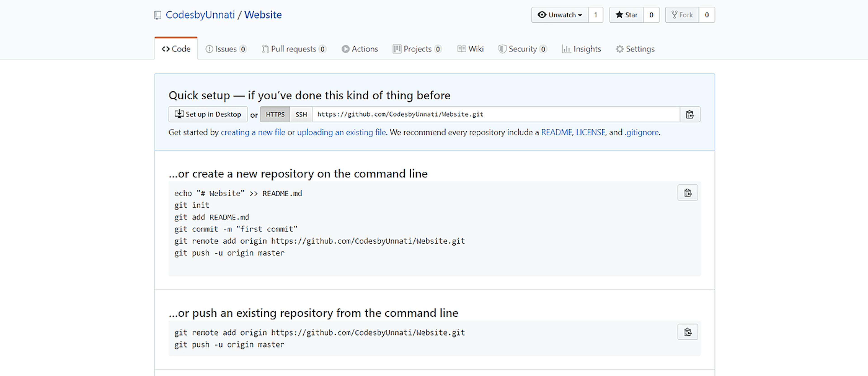Select the HTTPS URL input field
Screen dimensions: 868x376
[497, 114]
